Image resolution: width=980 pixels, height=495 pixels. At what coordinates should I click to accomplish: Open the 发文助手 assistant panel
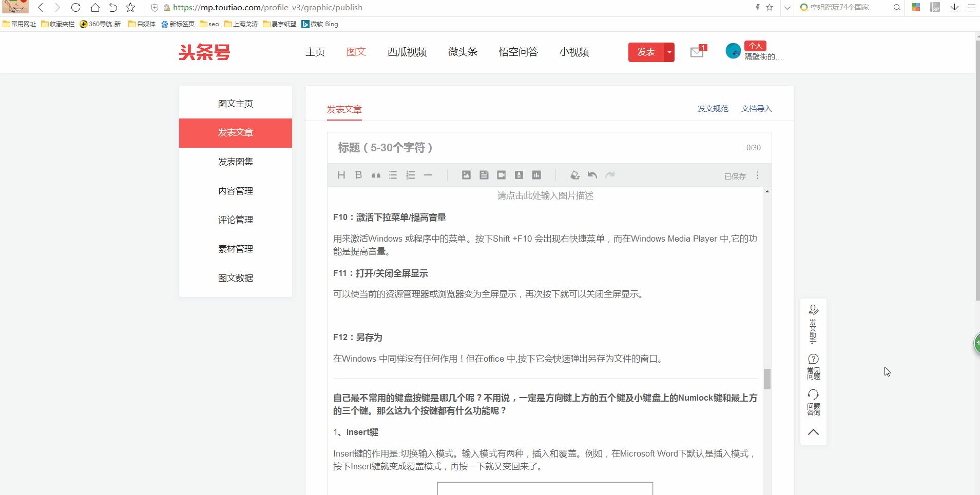click(x=813, y=321)
